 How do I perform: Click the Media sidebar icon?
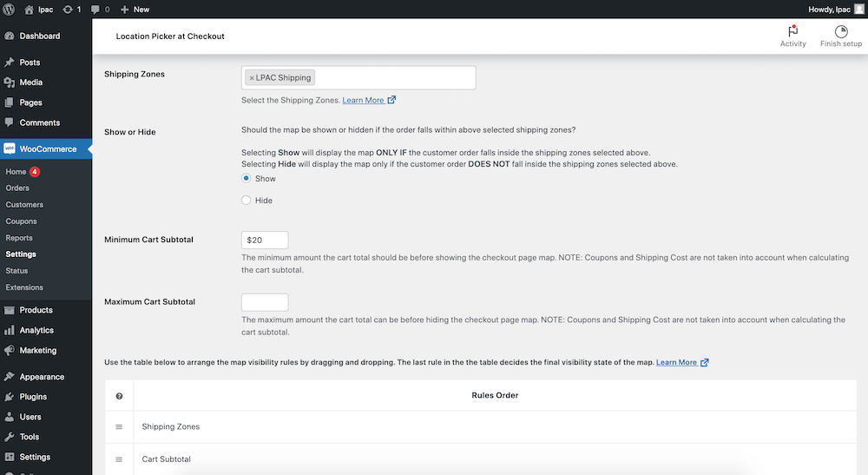click(x=9, y=82)
